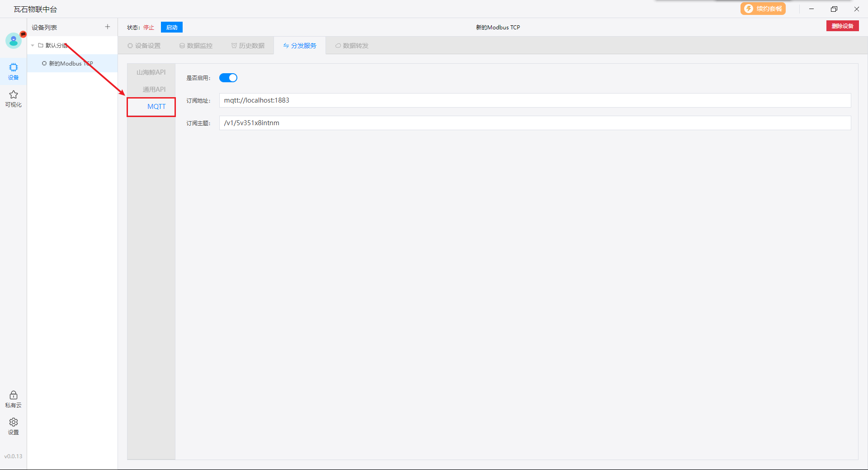Select the 设备 chip icon in sidebar
The image size is (868, 470).
14,68
